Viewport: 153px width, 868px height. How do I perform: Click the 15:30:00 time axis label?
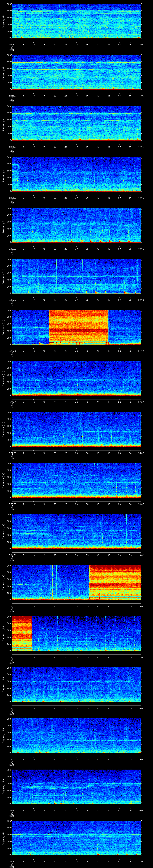(12, 861)
